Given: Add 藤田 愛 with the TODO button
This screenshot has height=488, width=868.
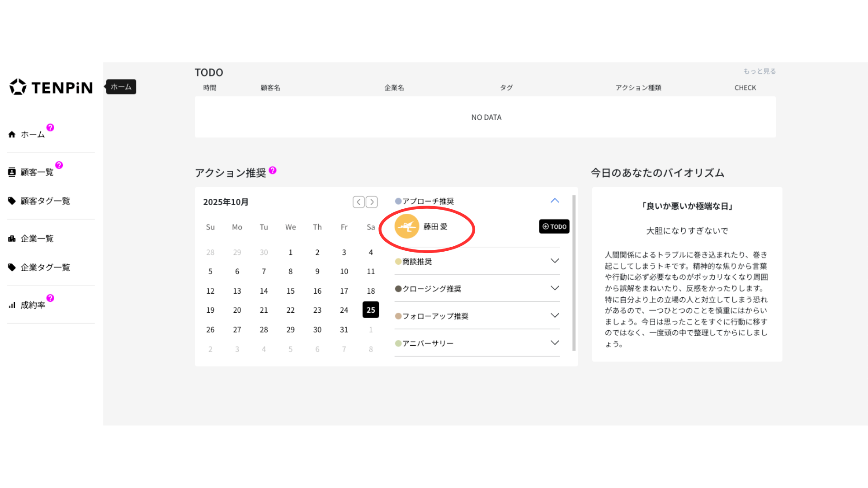Looking at the screenshot, I should click(554, 226).
